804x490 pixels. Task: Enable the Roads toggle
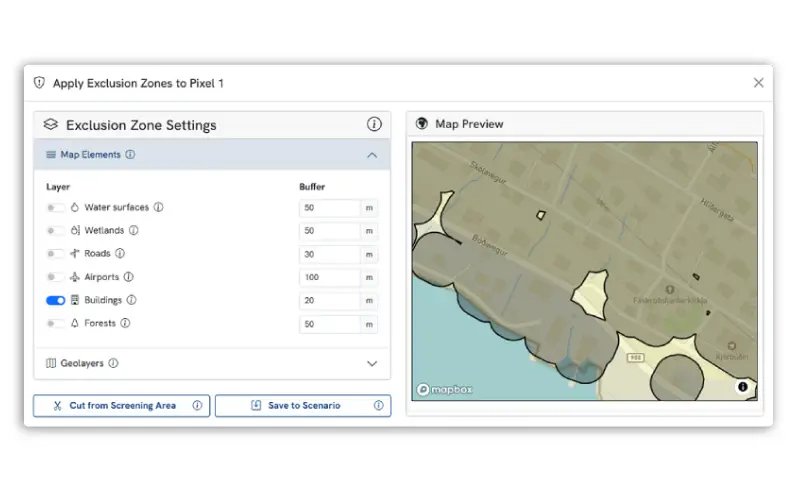55,254
